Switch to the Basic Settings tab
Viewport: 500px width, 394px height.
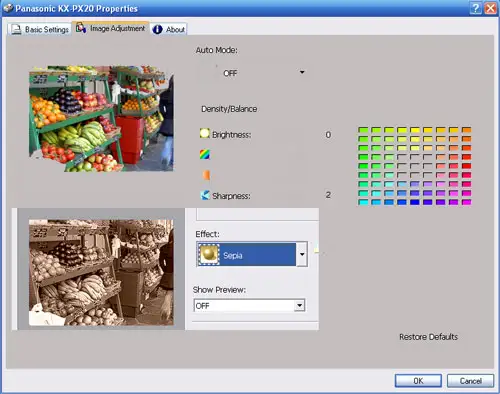[x=39, y=29]
